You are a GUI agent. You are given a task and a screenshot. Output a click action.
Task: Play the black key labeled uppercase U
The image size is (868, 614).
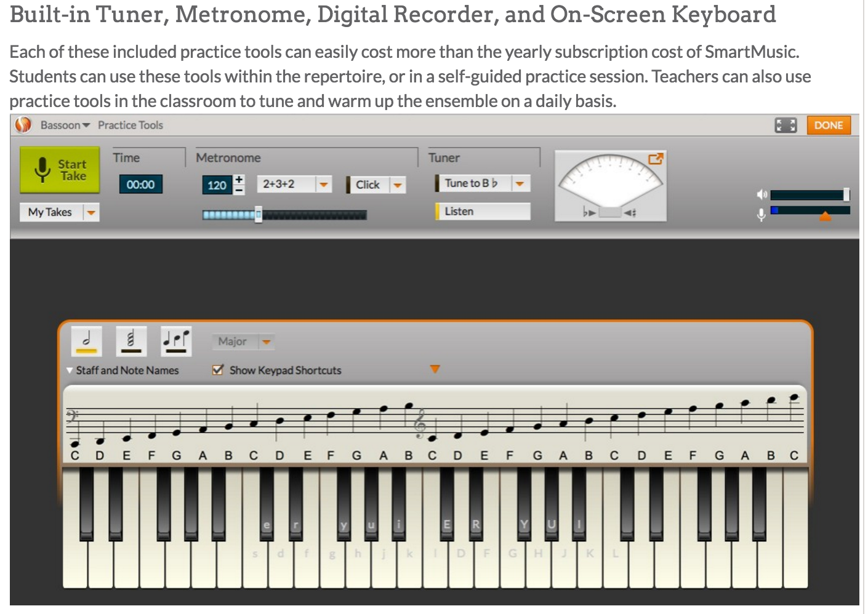(x=552, y=504)
